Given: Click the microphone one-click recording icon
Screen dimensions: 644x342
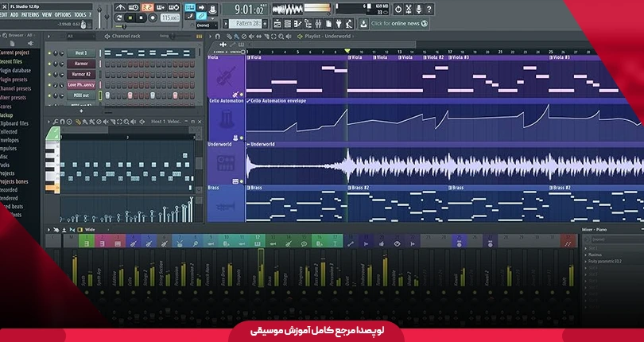Looking at the screenshot, I should [x=419, y=9].
